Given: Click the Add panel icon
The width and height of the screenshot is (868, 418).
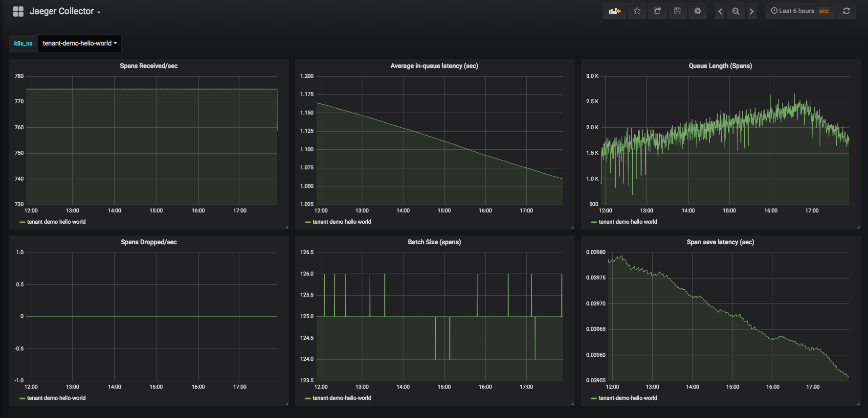Looking at the screenshot, I should pos(614,11).
